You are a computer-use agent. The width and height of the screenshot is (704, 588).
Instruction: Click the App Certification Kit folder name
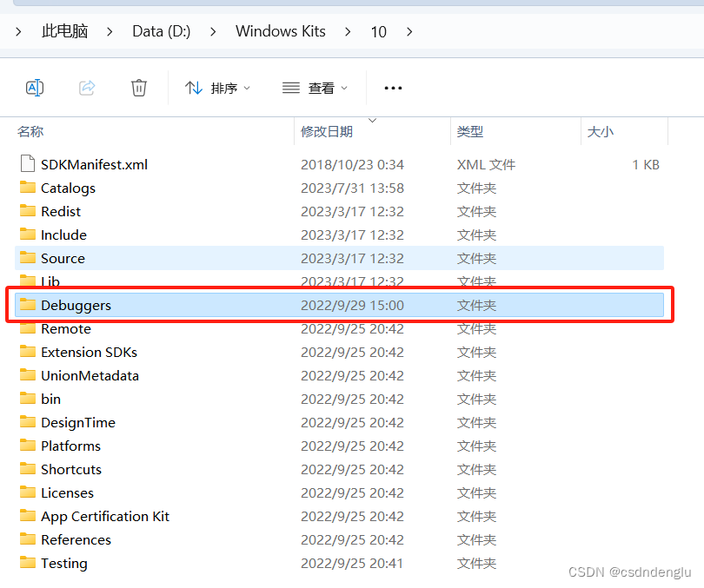[x=105, y=517]
